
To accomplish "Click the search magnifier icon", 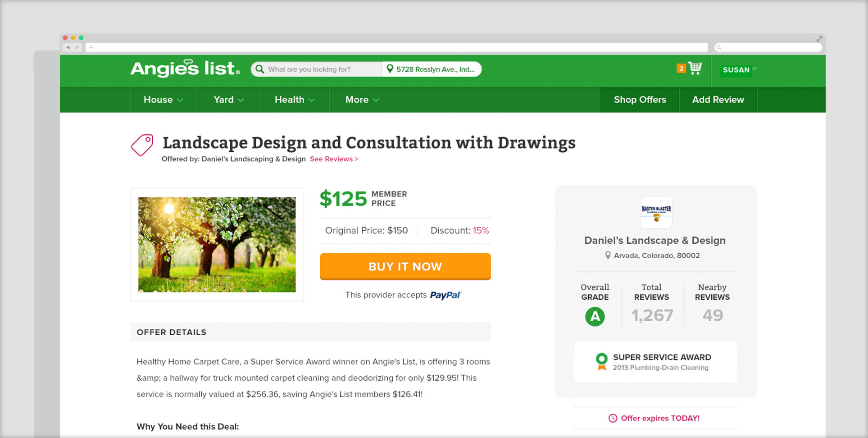I will tap(259, 69).
